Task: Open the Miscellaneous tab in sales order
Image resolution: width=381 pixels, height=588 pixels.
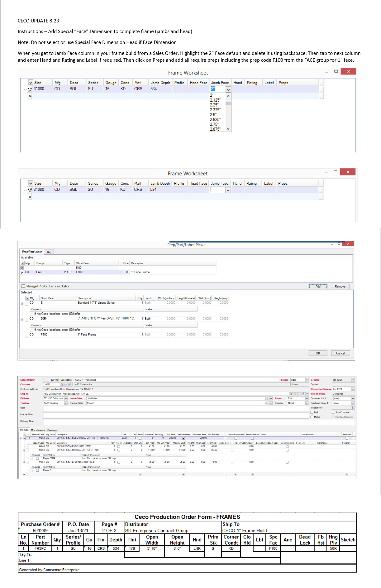Action: 38,430
